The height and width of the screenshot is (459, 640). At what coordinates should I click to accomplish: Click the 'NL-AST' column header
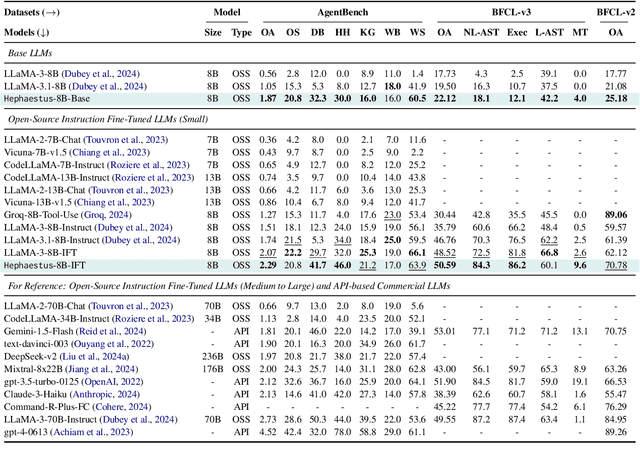tap(481, 32)
